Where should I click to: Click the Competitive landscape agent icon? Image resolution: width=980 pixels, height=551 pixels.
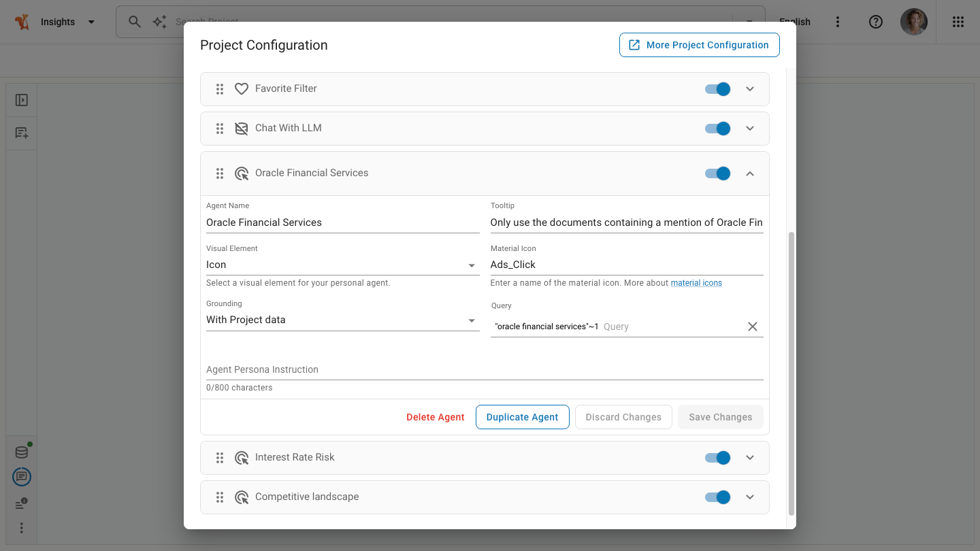point(242,497)
